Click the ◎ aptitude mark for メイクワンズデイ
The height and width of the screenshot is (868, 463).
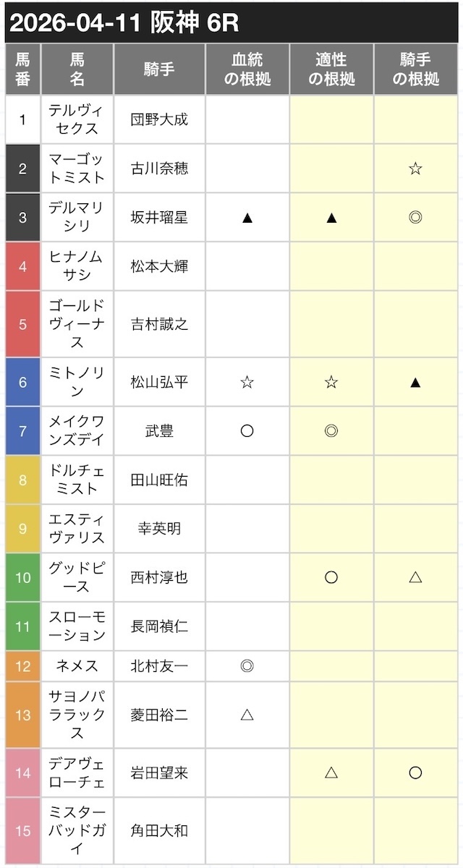click(331, 431)
